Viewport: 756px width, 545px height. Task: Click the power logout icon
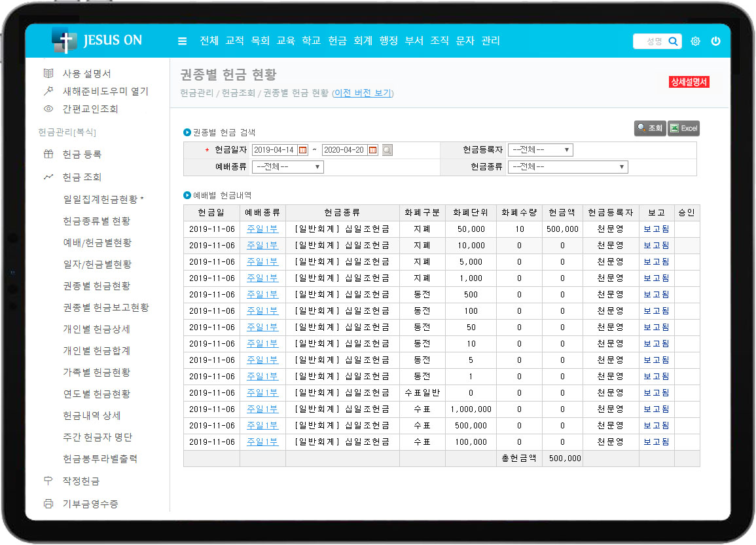[715, 41]
